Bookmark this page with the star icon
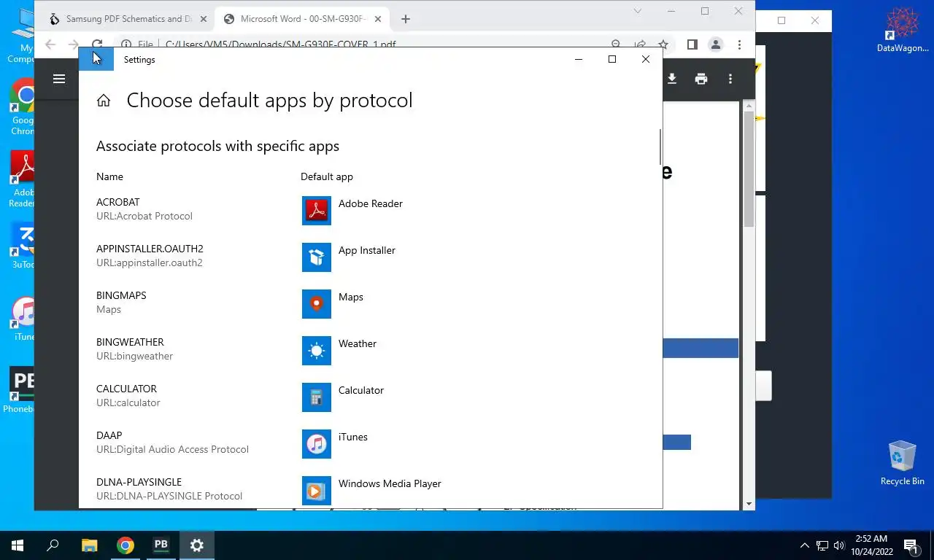Screen dimensions: 934x560 click(x=663, y=44)
